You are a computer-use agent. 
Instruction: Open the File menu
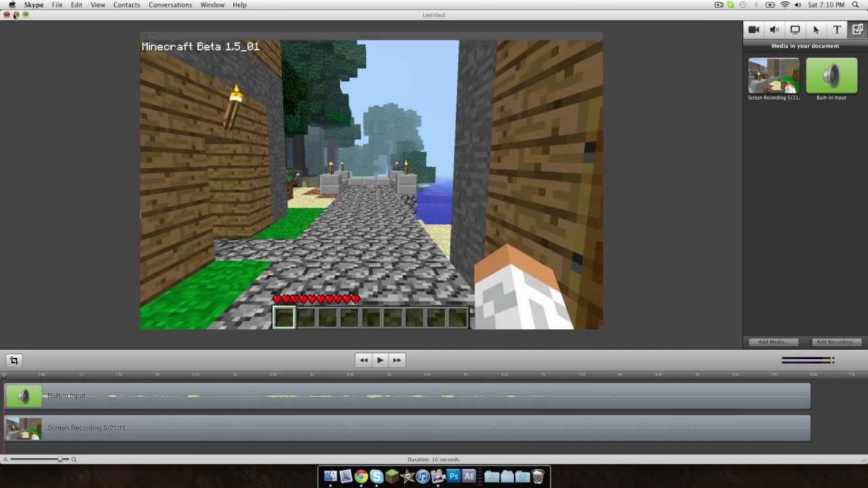57,5
